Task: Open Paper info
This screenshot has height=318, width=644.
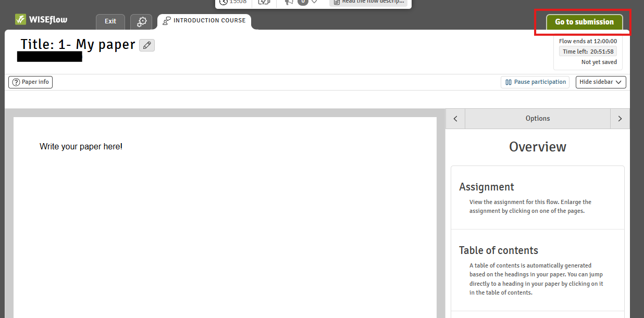Action: click(31, 82)
